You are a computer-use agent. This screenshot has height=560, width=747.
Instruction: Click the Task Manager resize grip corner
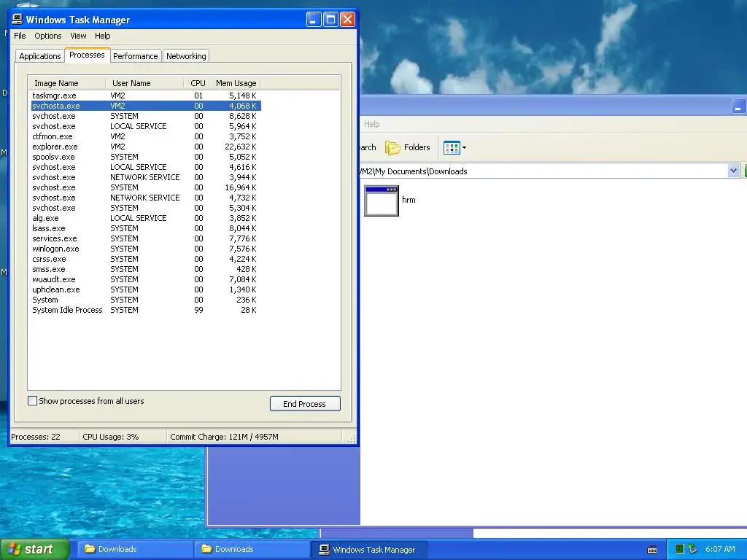point(352,440)
